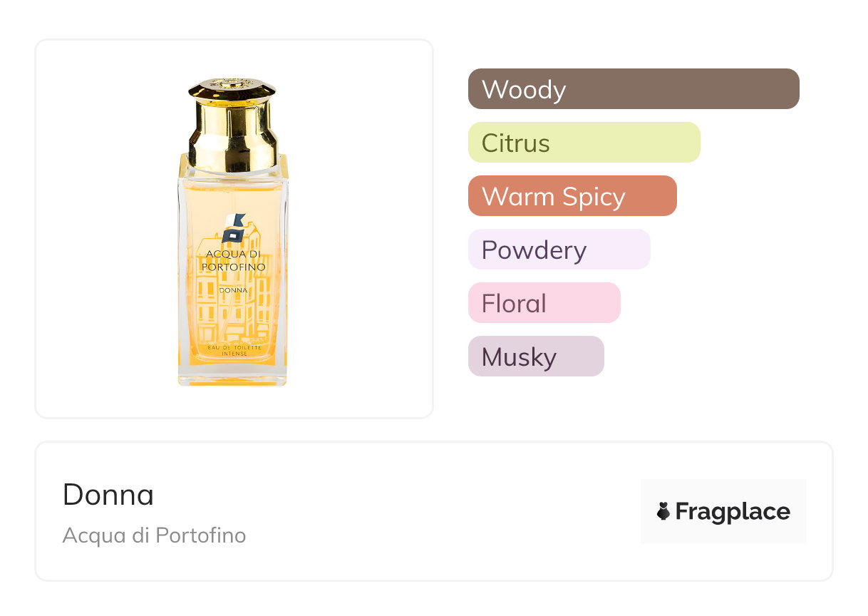
Task: Click the "EAU DE TOILETTE INTENSE" bottle text
Action: click(x=234, y=350)
